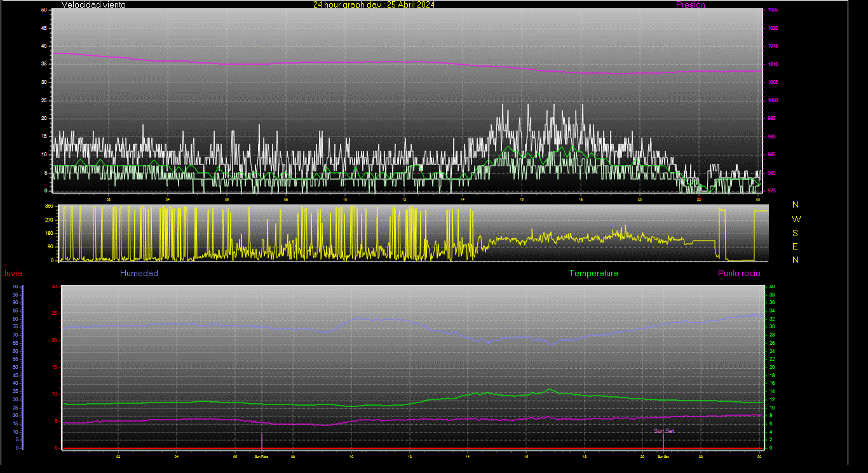Click "50" on the blue humidity axis
Viewport: 868px width, 473px height.
click(x=15, y=367)
